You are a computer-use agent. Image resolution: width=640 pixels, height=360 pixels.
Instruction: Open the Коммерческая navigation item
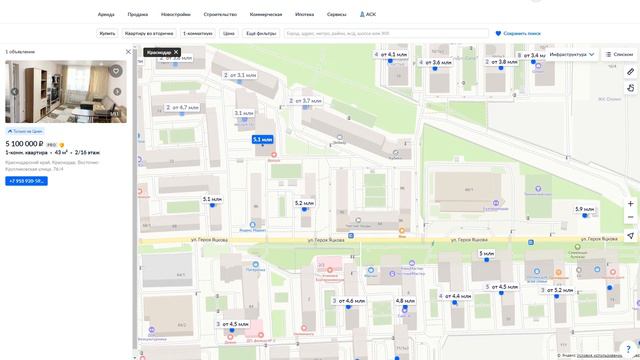point(266,14)
